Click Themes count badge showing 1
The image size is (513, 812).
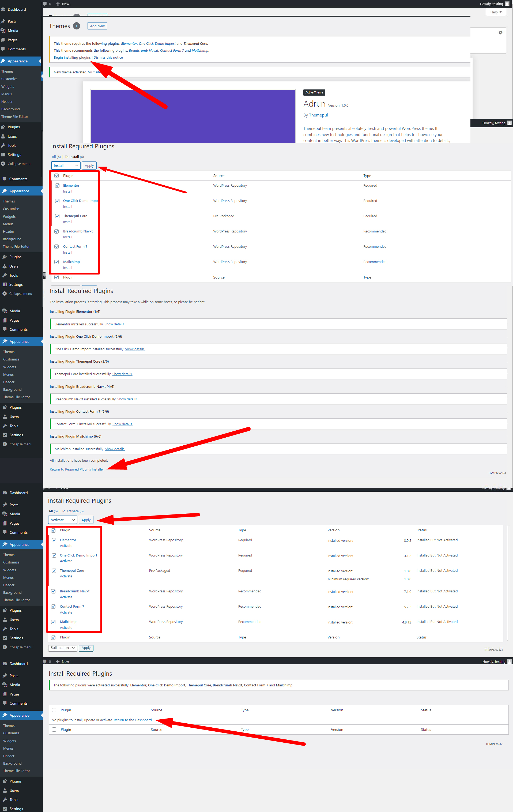point(77,26)
